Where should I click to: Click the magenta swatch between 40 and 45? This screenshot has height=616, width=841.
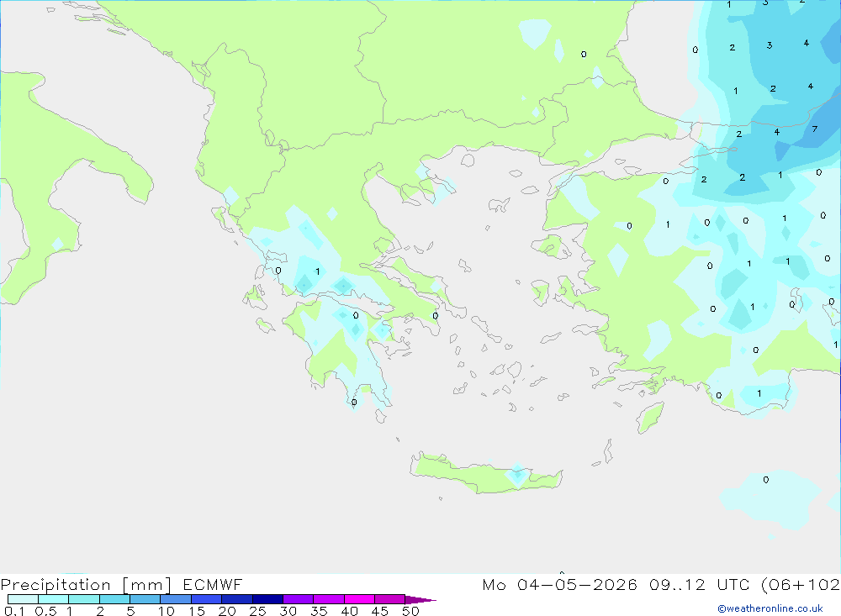click(x=359, y=599)
